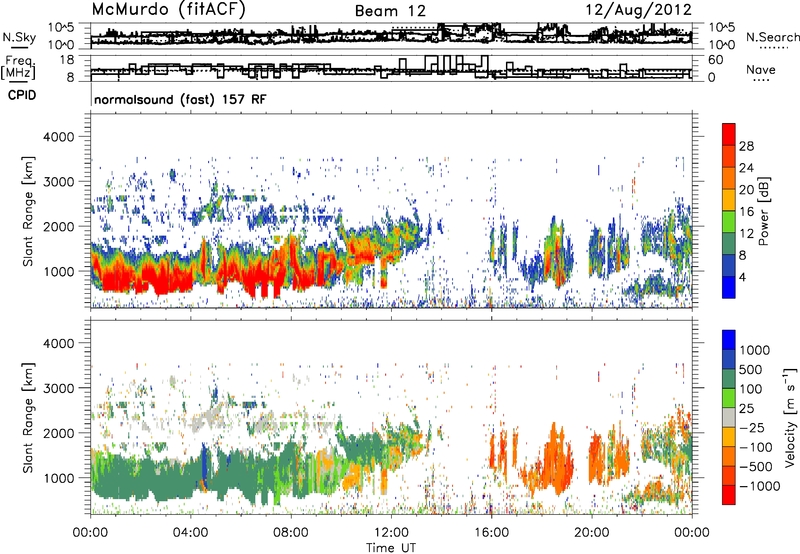Click the CPID label
The width and height of the screenshot is (800, 554).
coord(22,95)
